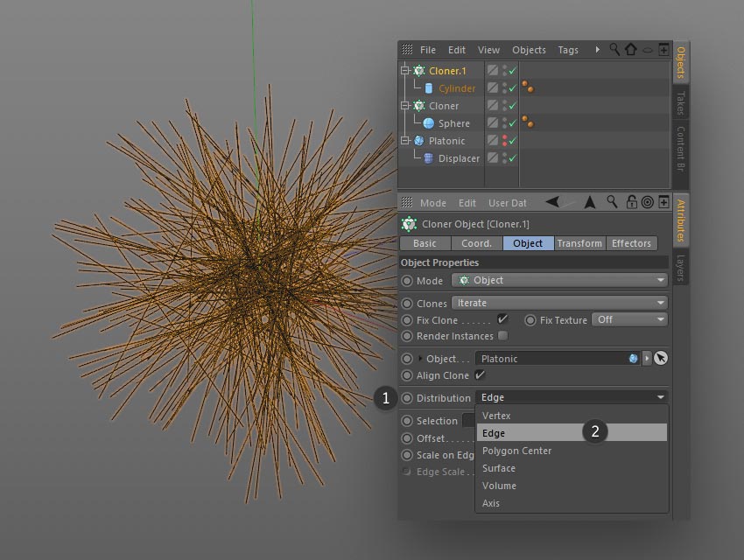Toggle the Fix Clone checkbox
The height and width of the screenshot is (560, 744).
click(x=502, y=319)
